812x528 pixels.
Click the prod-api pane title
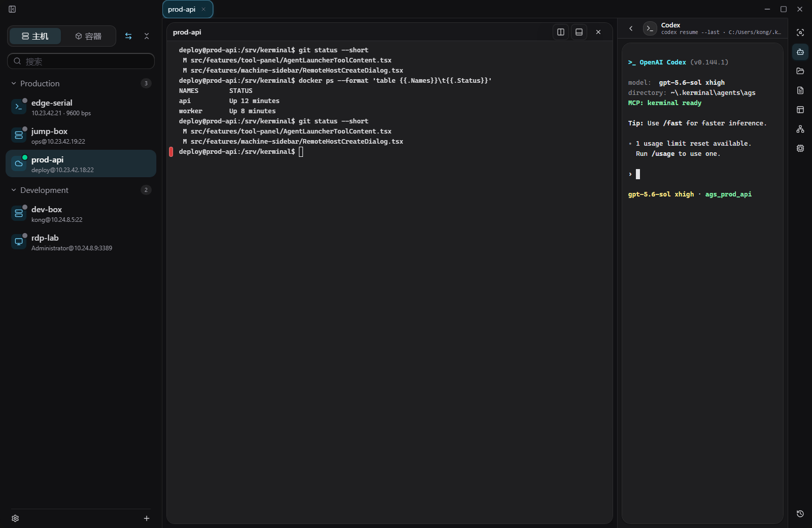[187, 32]
